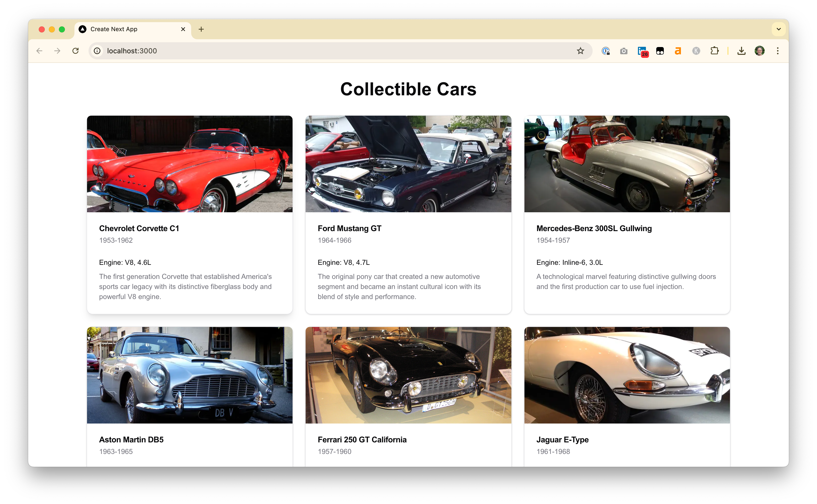Click the site info icon beside localhost:3000
The width and height of the screenshot is (817, 504).
97,51
